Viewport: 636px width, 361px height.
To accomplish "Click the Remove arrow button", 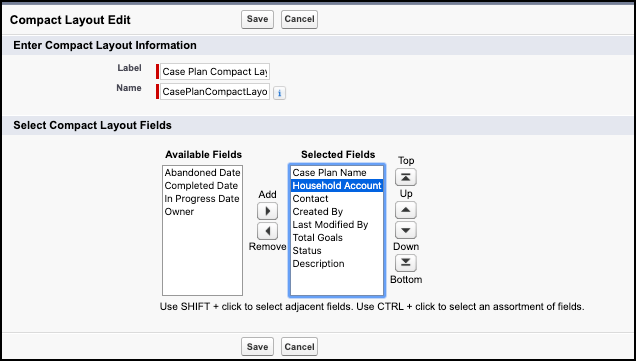I will 267,231.
